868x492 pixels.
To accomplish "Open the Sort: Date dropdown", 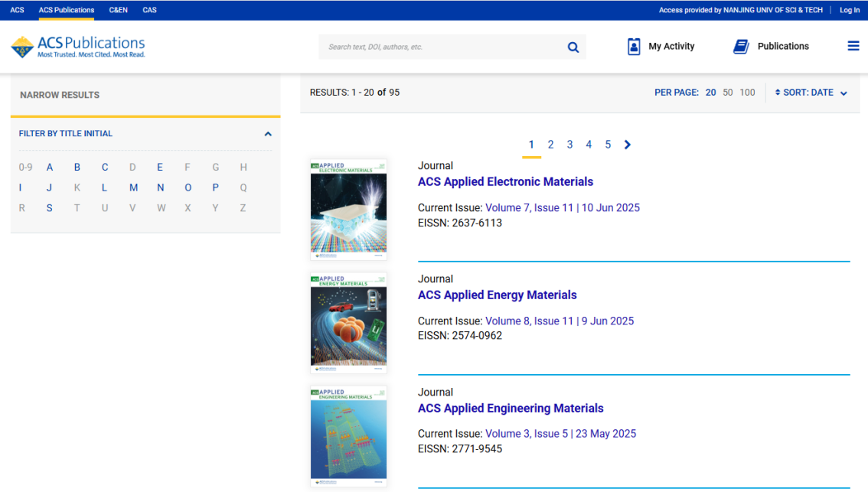I will (x=811, y=93).
